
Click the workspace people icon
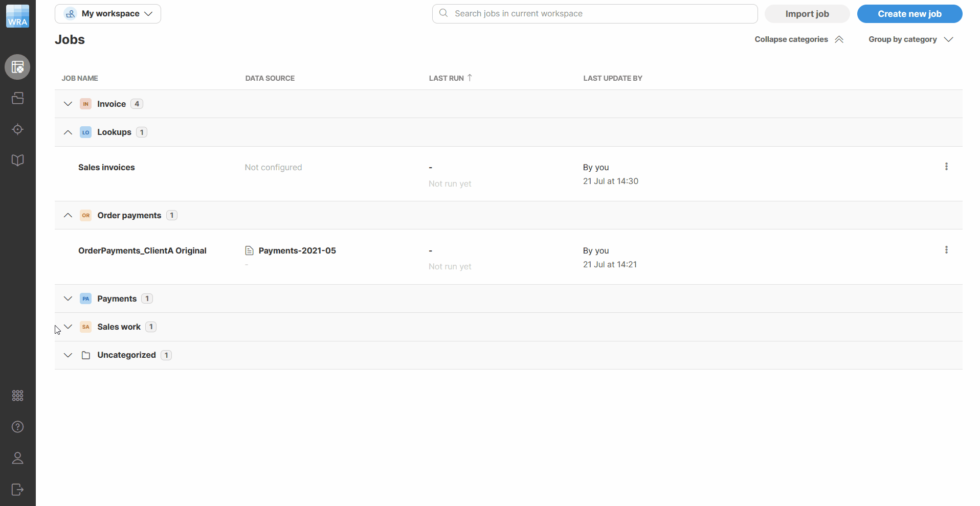coord(71,14)
